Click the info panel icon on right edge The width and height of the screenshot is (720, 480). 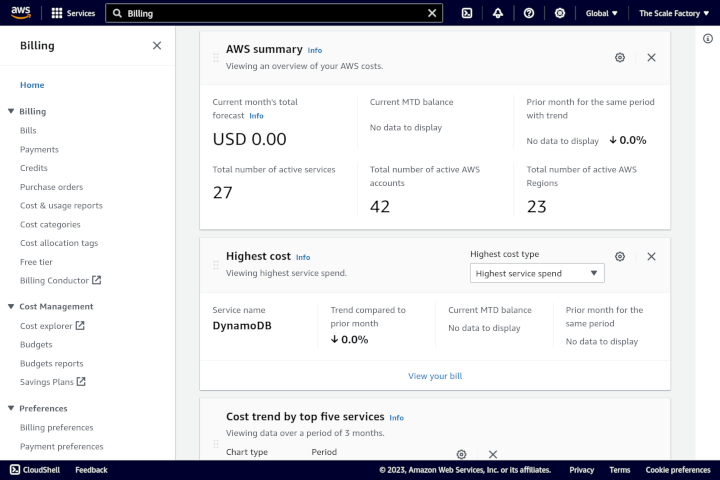(x=708, y=37)
